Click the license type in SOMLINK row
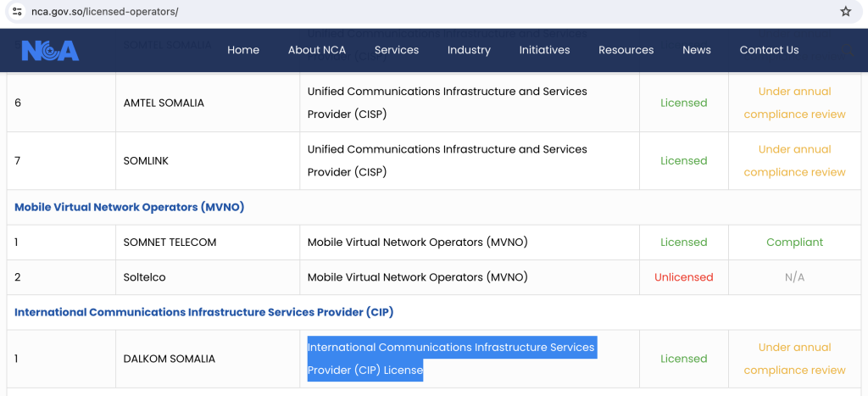This screenshot has height=396, width=868. click(448, 160)
